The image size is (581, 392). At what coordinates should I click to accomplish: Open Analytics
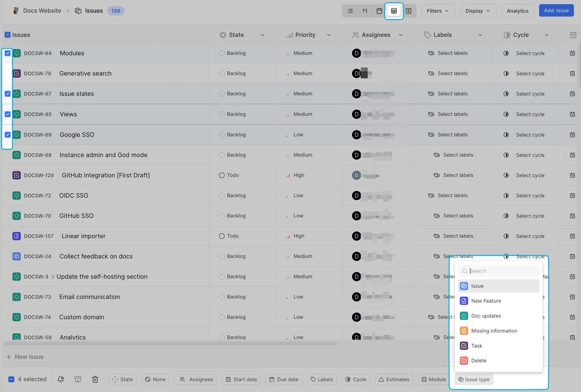click(x=517, y=11)
